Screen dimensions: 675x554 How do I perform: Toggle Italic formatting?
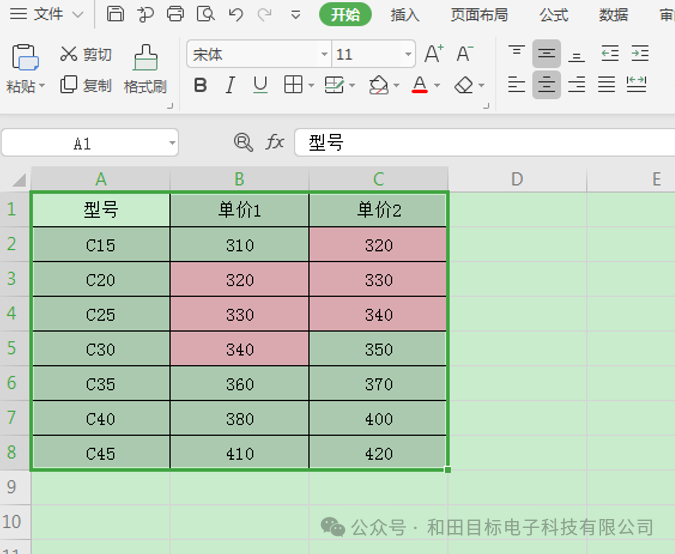click(230, 85)
